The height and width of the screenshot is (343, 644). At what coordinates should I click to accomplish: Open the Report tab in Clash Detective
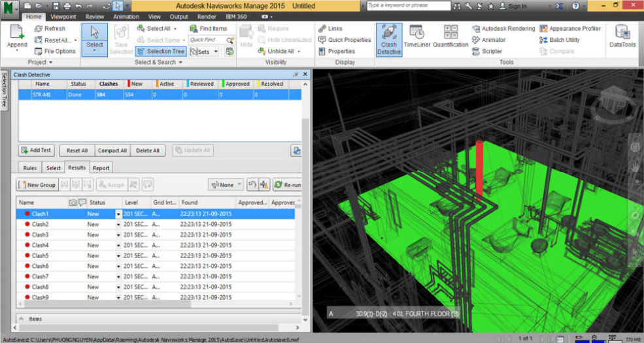pos(101,168)
